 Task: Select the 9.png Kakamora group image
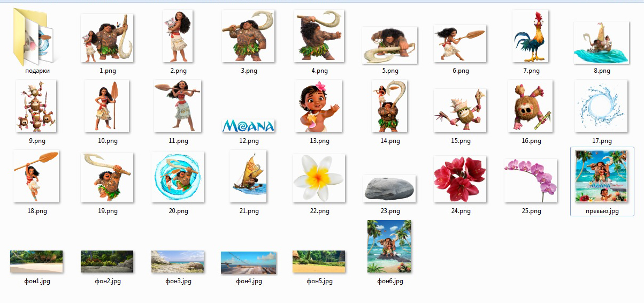pos(37,107)
